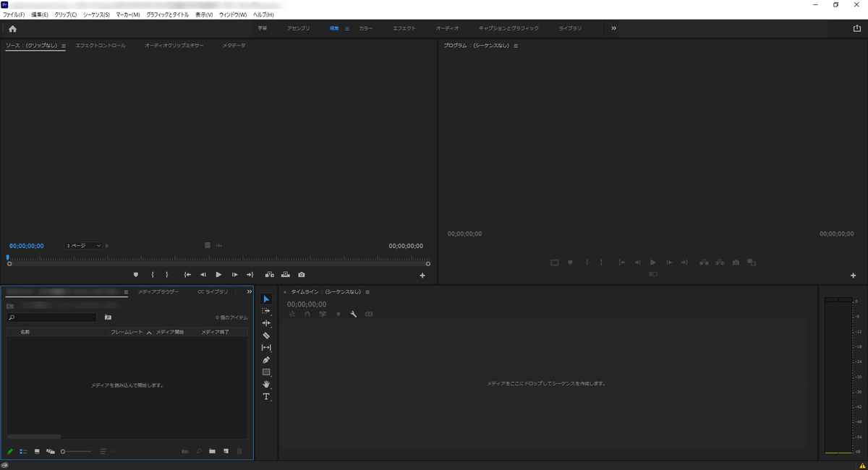This screenshot has height=470, width=868.
Task: Switch to カラー workspace
Action: [366, 28]
